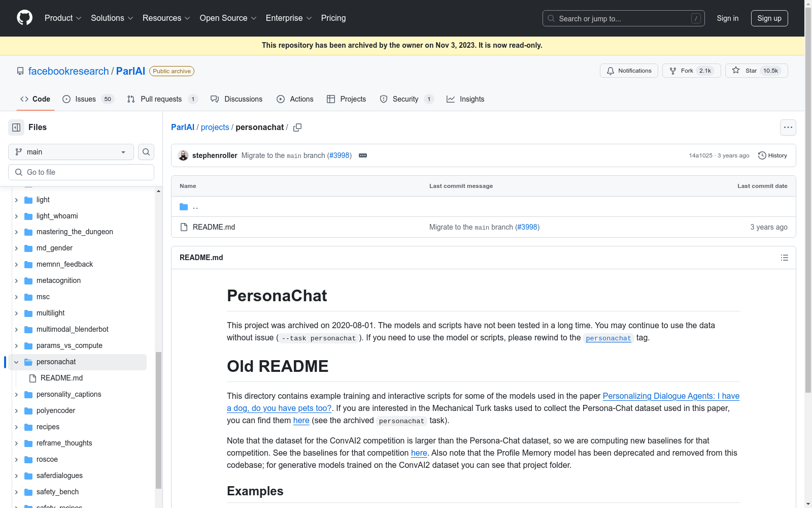This screenshot has width=812, height=508.
Task: Open commit History
Action: click(x=772, y=155)
